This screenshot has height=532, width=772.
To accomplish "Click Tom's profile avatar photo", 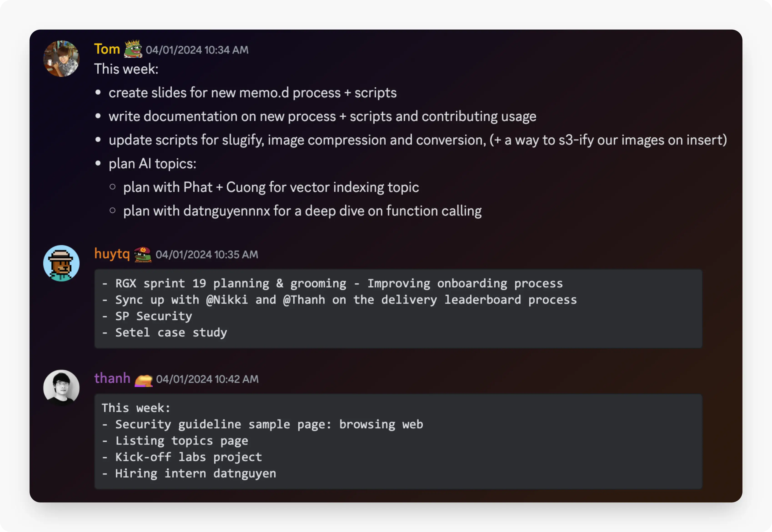I will [61, 59].
